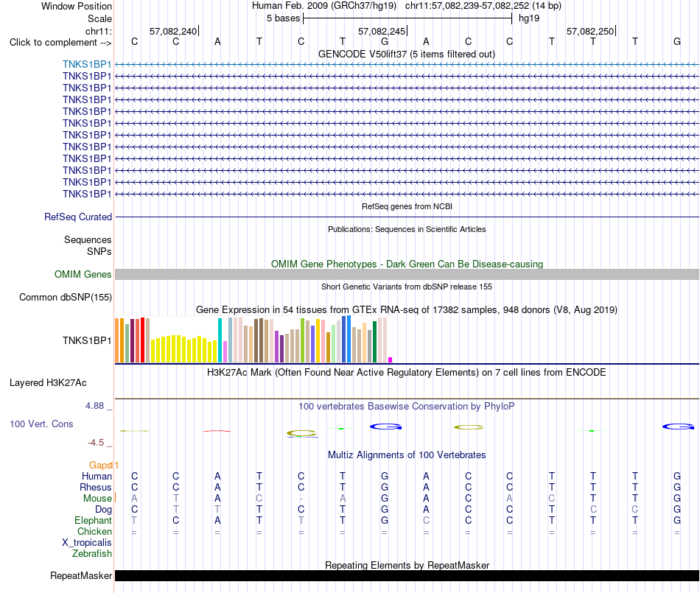Click the gap dash in the Mouse alignment row
This screenshot has height=593, width=700.
click(x=301, y=499)
